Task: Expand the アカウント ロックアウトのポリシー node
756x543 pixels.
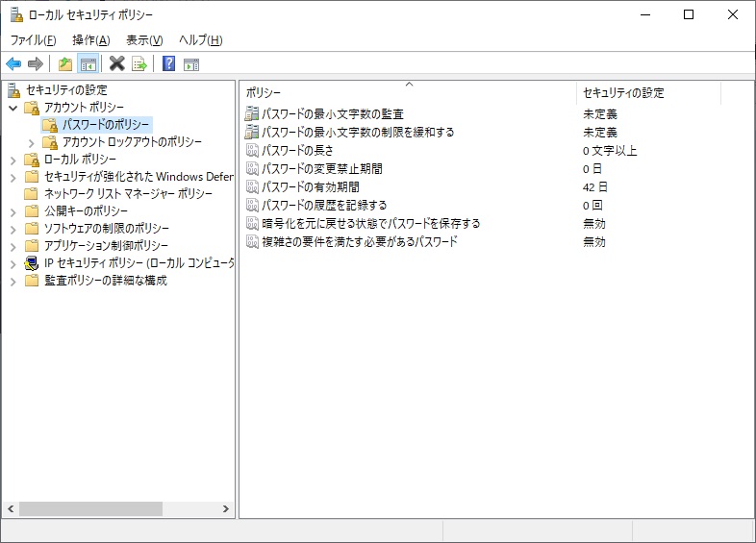Action: click(x=32, y=143)
